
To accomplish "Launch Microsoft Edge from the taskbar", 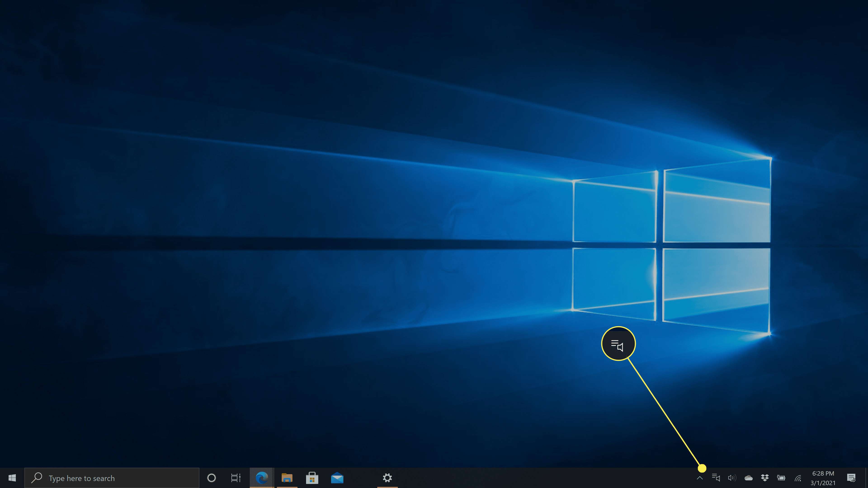I will [x=261, y=478].
